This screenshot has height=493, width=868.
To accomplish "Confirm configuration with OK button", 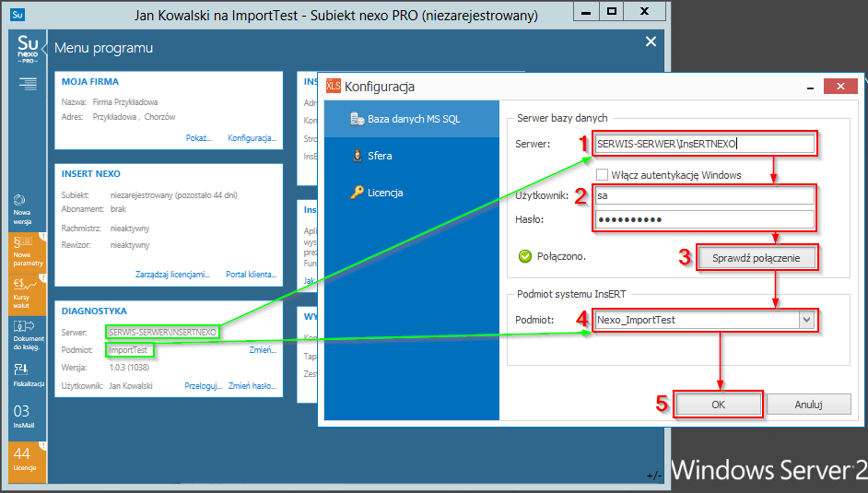I will click(718, 405).
